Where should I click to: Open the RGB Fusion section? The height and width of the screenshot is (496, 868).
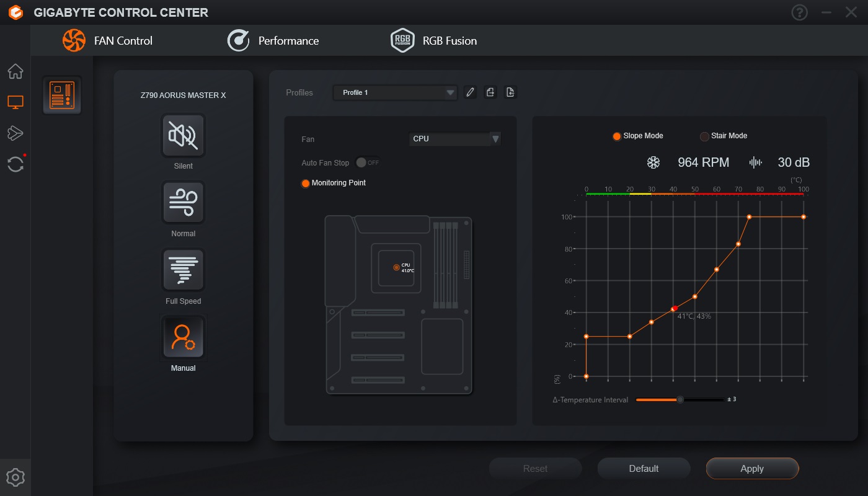click(x=434, y=41)
